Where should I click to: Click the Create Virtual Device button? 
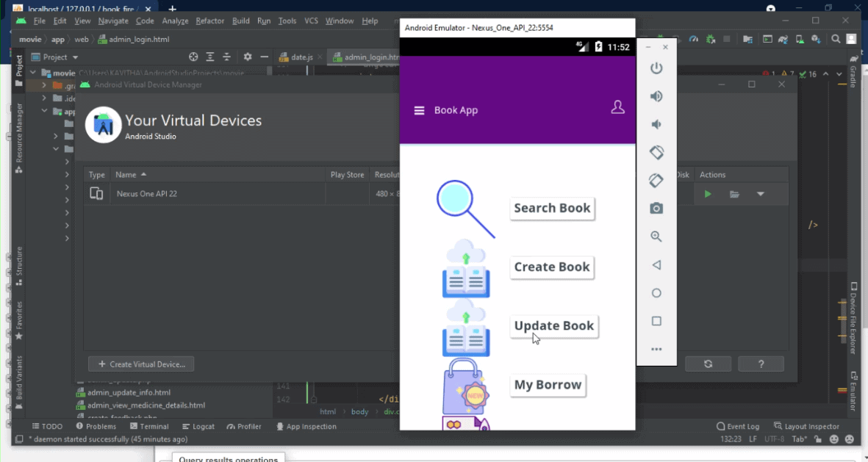coord(141,364)
